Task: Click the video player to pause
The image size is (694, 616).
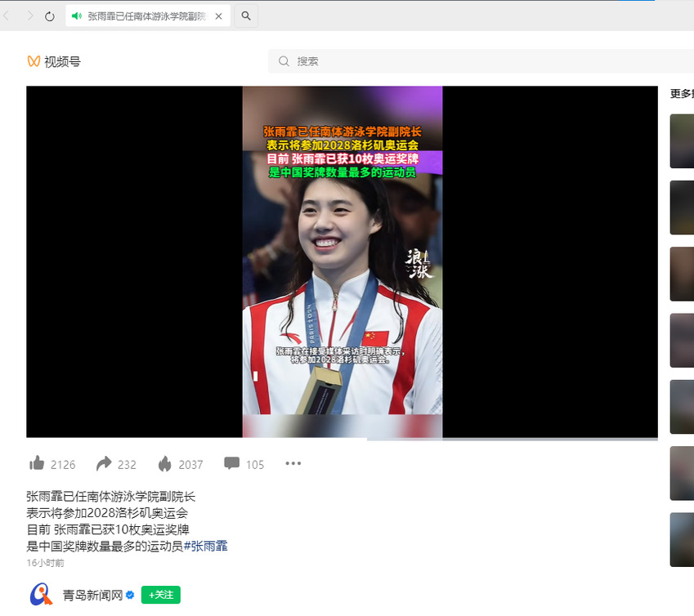Action: [342, 261]
